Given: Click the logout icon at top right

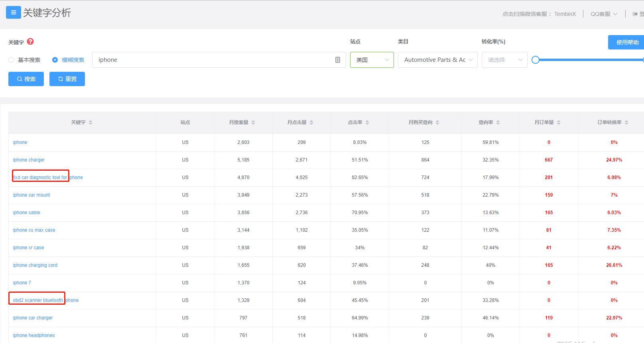Looking at the screenshot, I should [x=635, y=14].
